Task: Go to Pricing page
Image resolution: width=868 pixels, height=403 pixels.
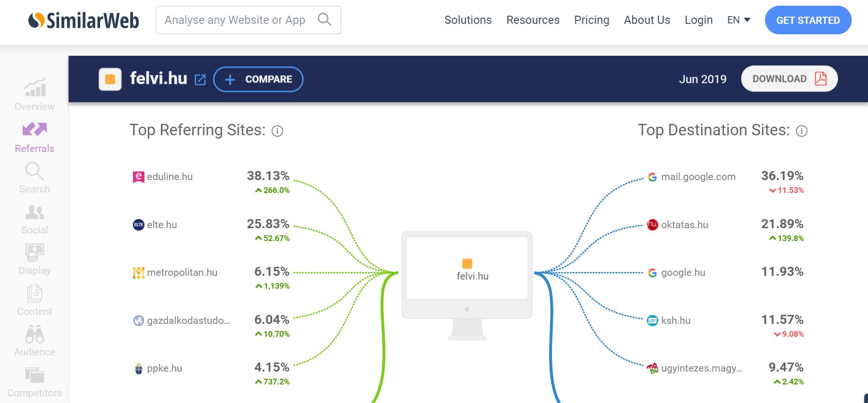Action: [592, 20]
